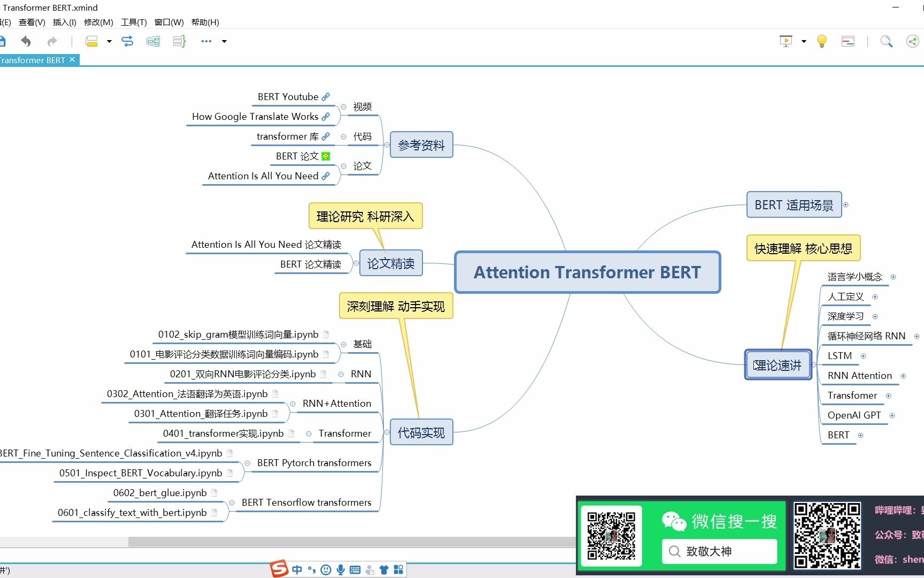Select the 论文精读 topic
The width and height of the screenshot is (924, 578).
(x=391, y=263)
